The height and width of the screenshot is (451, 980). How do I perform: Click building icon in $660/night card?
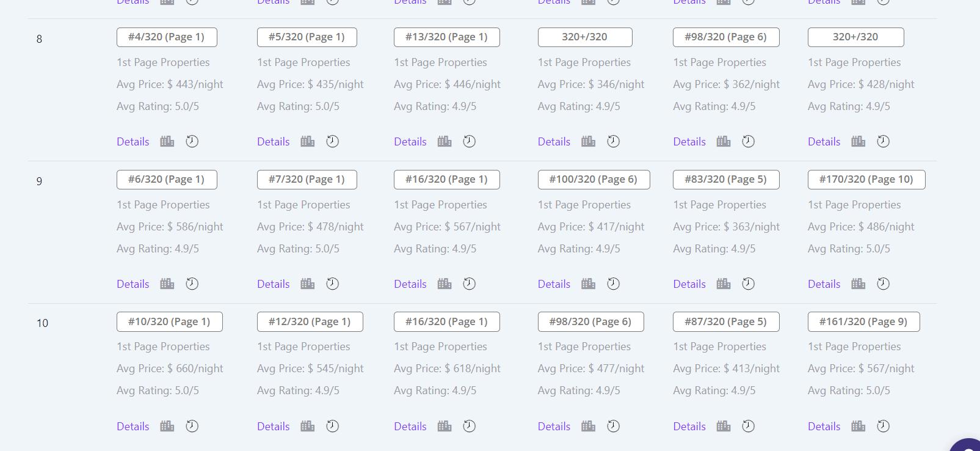point(167,426)
